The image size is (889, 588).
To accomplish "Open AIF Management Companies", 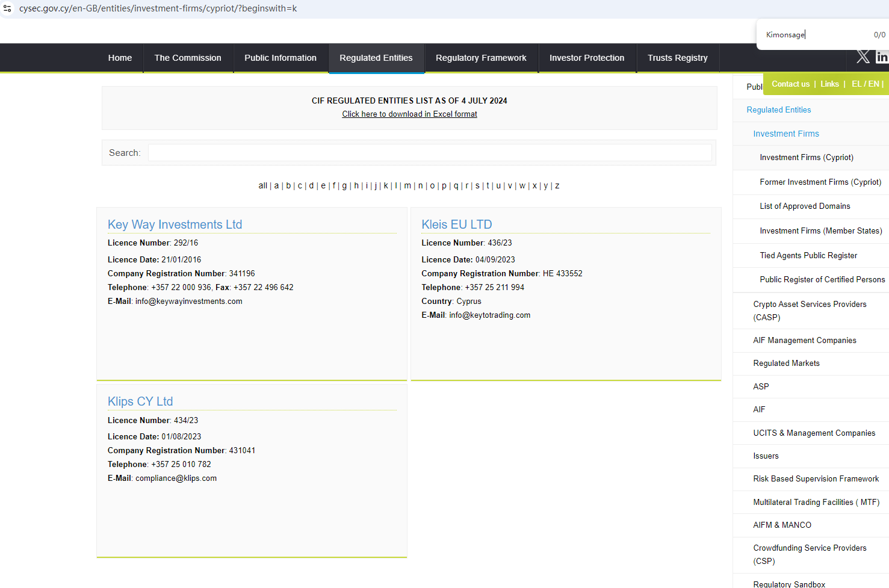I will point(805,341).
